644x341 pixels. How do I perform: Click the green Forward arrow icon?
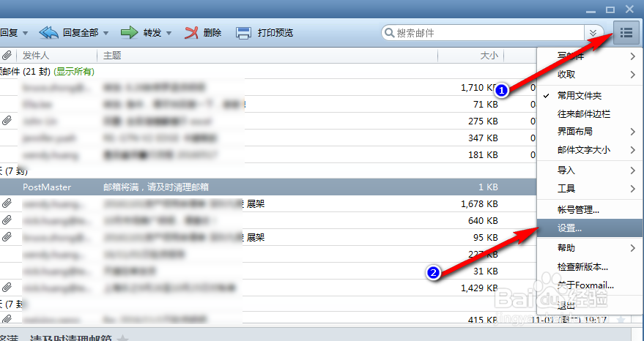pyautogui.click(x=129, y=33)
